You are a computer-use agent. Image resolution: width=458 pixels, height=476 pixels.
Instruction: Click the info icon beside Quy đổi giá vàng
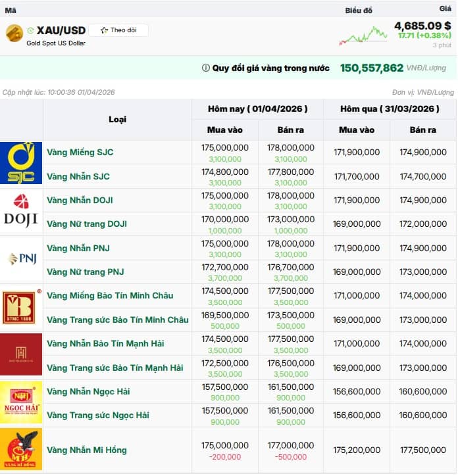(x=206, y=68)
